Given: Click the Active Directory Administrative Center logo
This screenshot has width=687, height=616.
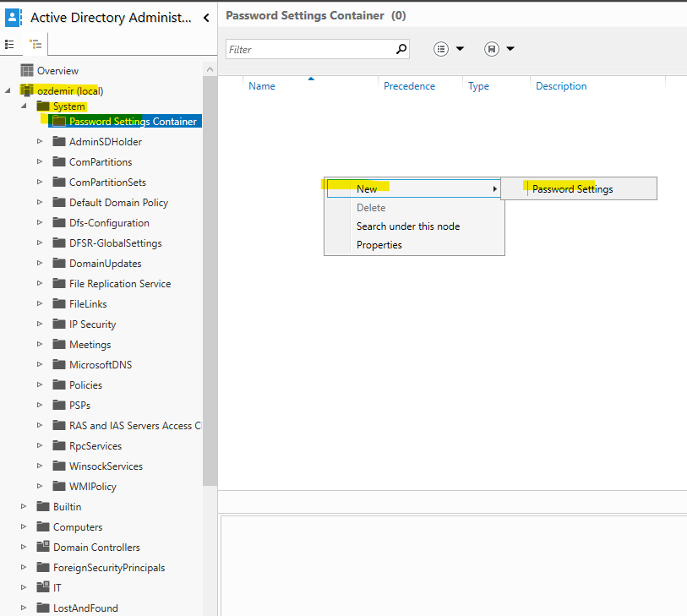Looking at the screenshot, I should pos(14,17).
